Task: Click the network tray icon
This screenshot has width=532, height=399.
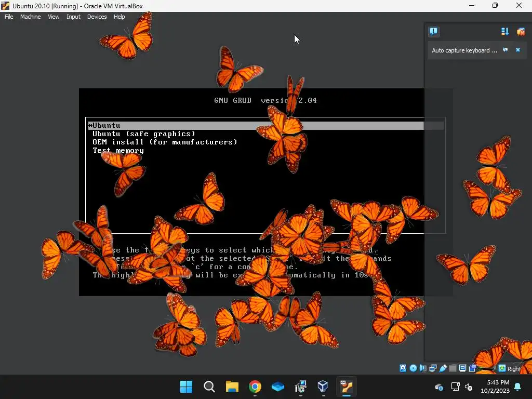Action: tap(455, 387)
